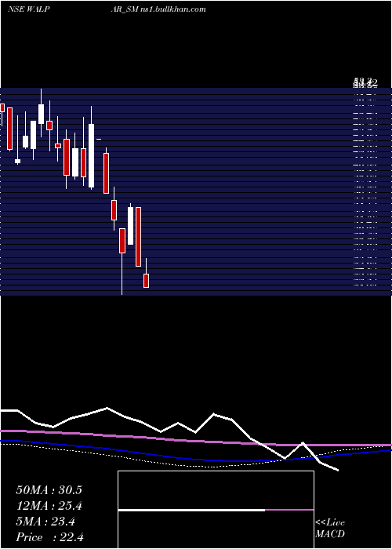Click the 12MA : 25.4 value
Viewport: 392px width, 549px height.
click(49, 506)
